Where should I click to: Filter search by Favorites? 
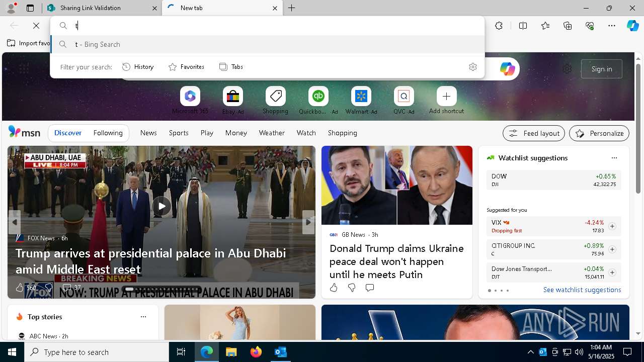tap(186, 67)
